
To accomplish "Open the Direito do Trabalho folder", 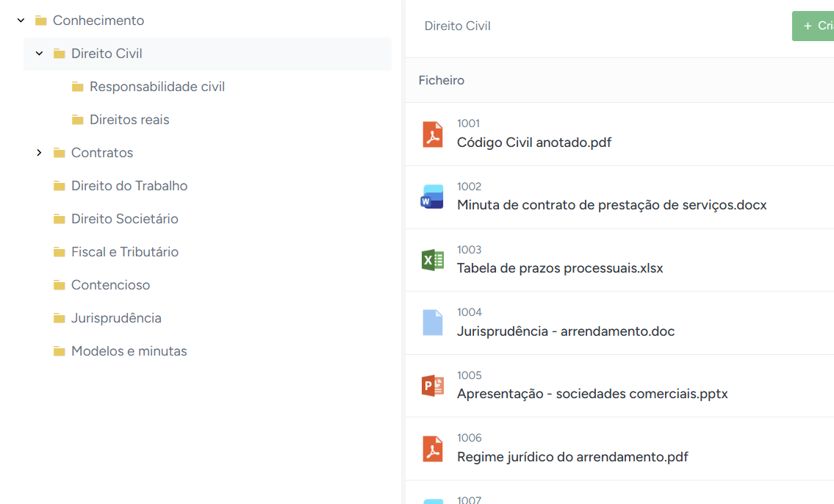I will click(x=129, y=186).
